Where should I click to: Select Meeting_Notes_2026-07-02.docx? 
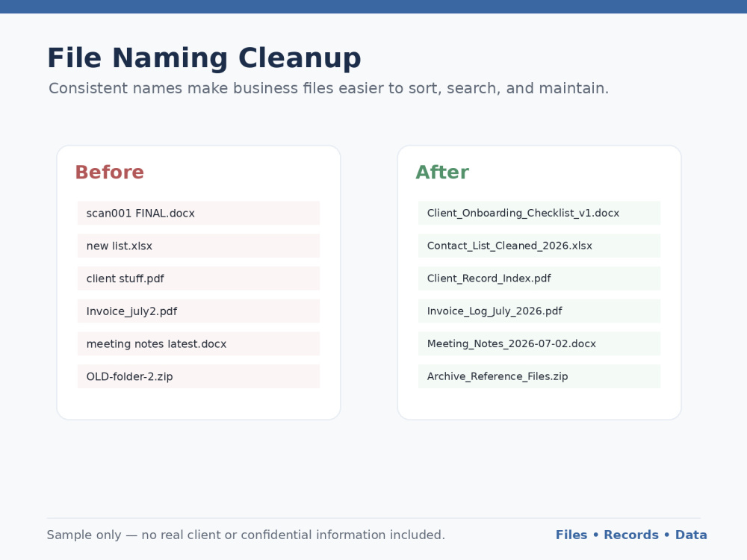pyautogui.click(x=539, y=343)
